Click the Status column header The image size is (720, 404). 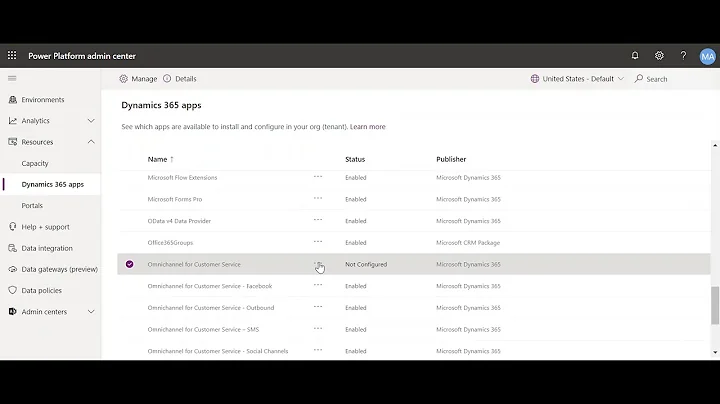point(355,159)
